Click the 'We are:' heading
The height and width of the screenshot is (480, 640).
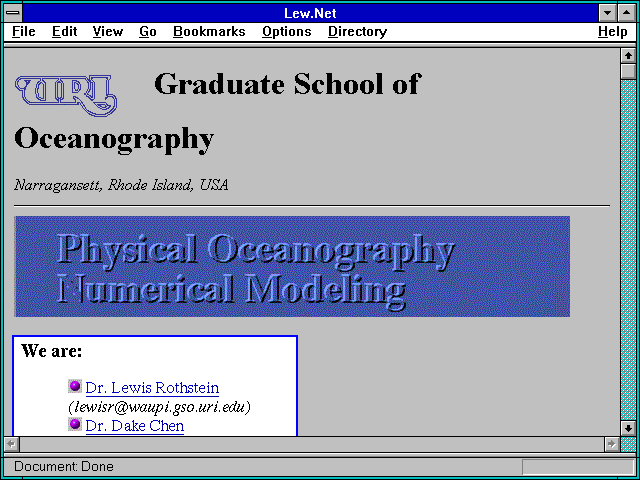click(x=51, y=350)
